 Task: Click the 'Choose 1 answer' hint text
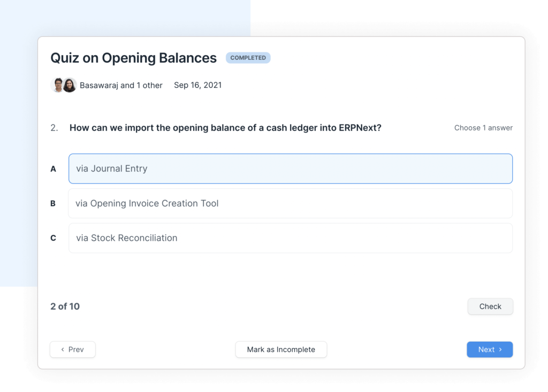click(x=483, y=128)
